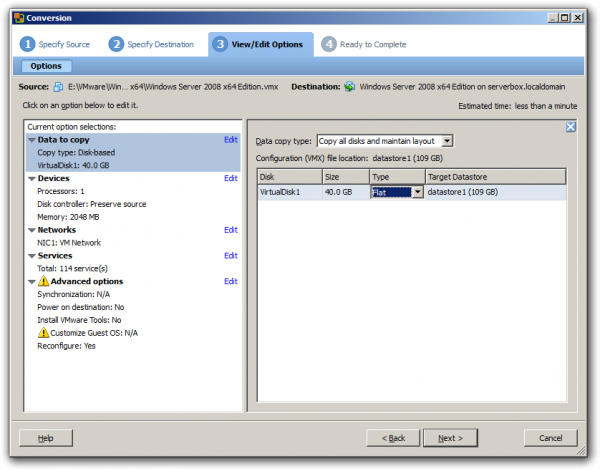Screen dimensions: 600x471
Task: Click the warning icon beside Advanced options
Action: (44, 281)
